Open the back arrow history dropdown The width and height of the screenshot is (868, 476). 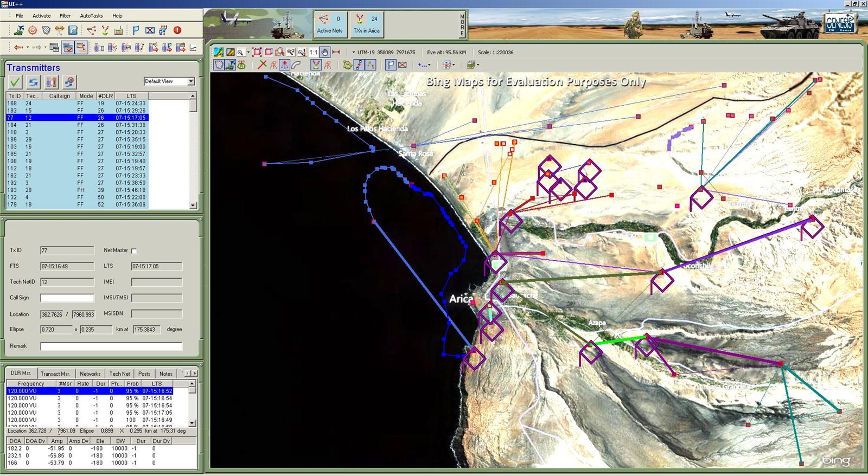pyautogui.click(x=28, y=47)
